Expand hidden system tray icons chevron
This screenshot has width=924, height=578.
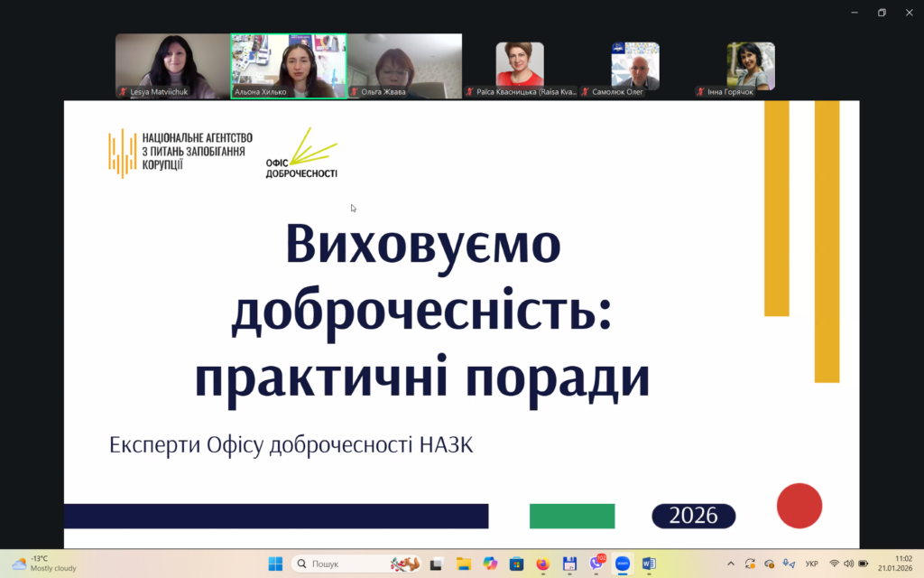pyautogui.click(x=731, y=564)
